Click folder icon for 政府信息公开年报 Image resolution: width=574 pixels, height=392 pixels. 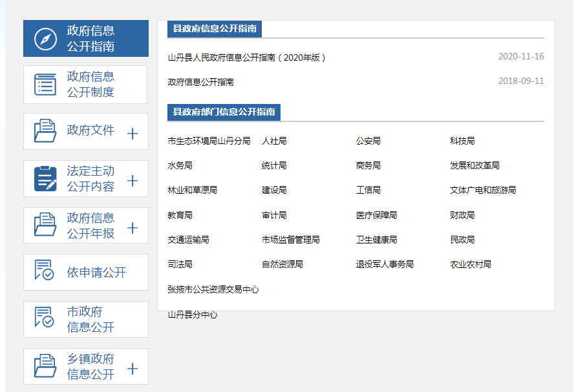pyautogui.click(x=45, y=225)
